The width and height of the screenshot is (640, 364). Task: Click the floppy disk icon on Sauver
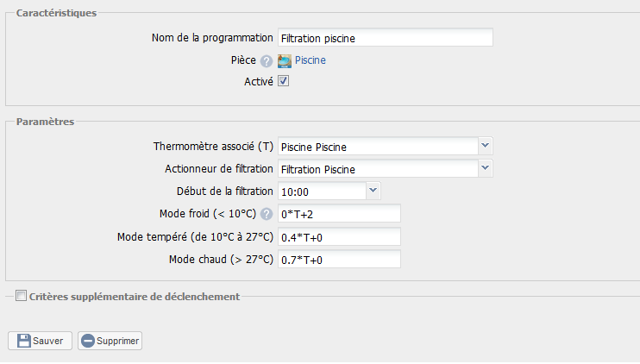coord(23,341)
